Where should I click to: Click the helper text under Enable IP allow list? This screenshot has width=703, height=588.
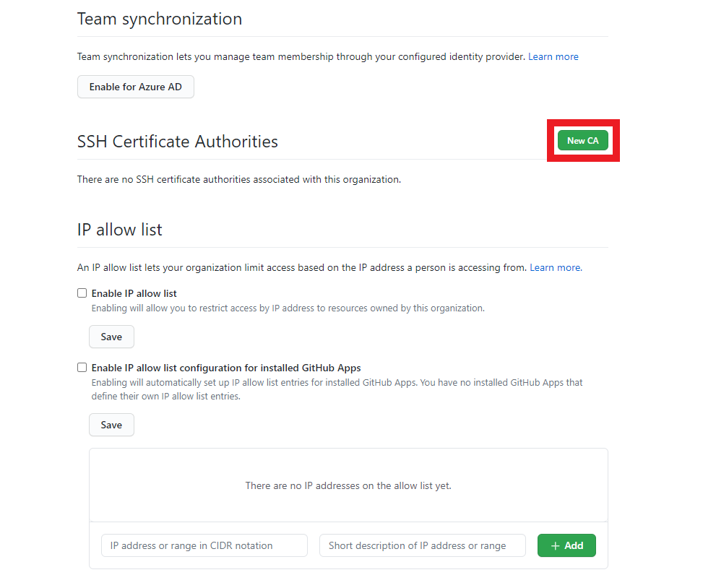(288, 308)
